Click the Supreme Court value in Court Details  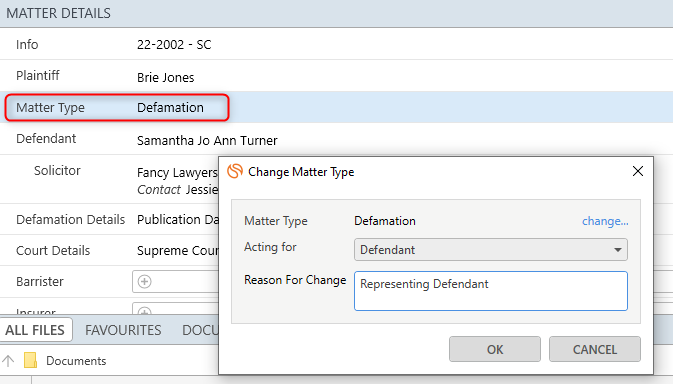177,251
